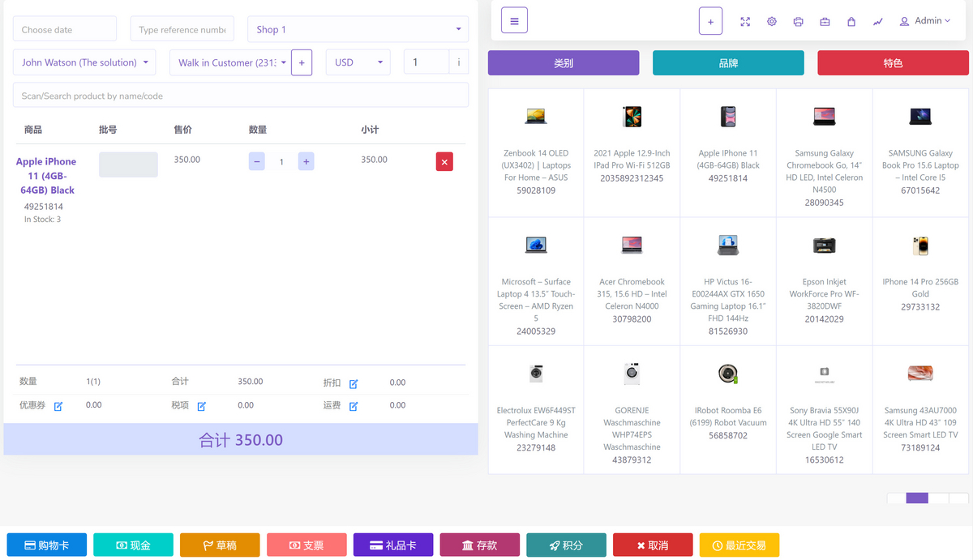This screenshot has width=973, height=560.
Task: Click the product search input field
Action: pyautogui.click(x=240, y=96)
